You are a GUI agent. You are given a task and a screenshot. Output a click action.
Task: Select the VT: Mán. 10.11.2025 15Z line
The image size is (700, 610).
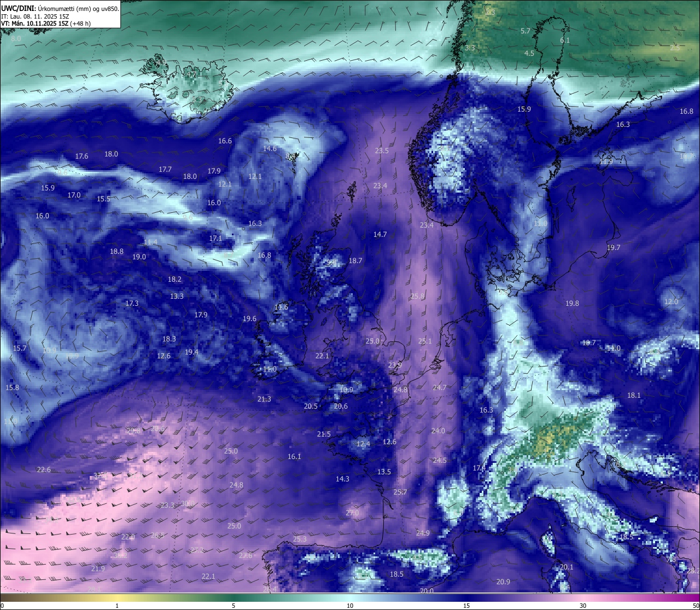pos(45,24)
